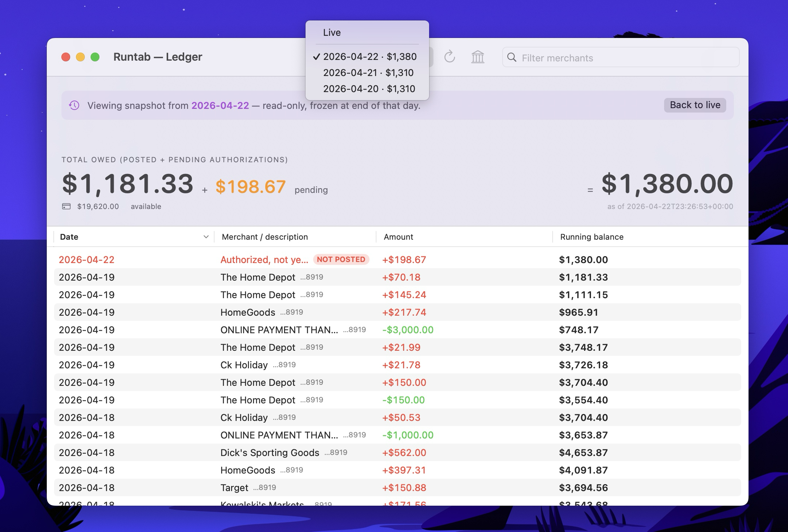Select the ONLINE PAYMENT -$3,000.00 row
788x532 pixels.
tap(398, 330)
